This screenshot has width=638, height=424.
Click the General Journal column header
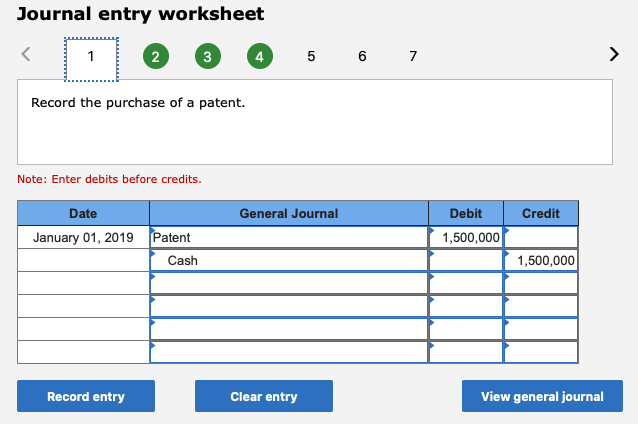[289, 213]
